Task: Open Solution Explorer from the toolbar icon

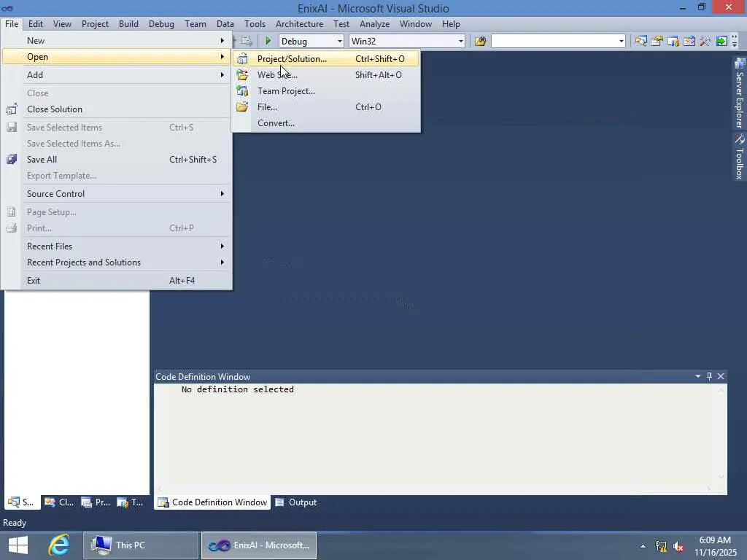Action: click(641, 41)
